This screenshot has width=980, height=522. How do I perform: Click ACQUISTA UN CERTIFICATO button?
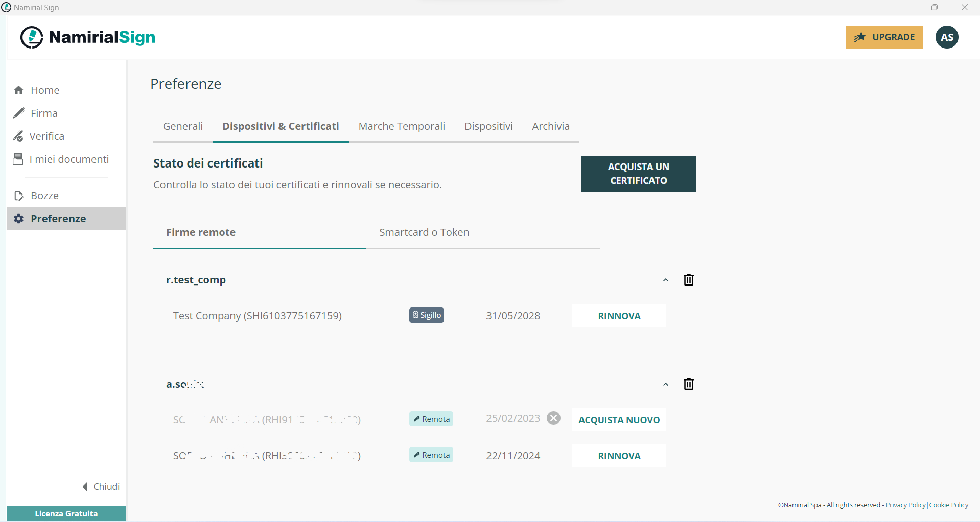pos(638,173)
